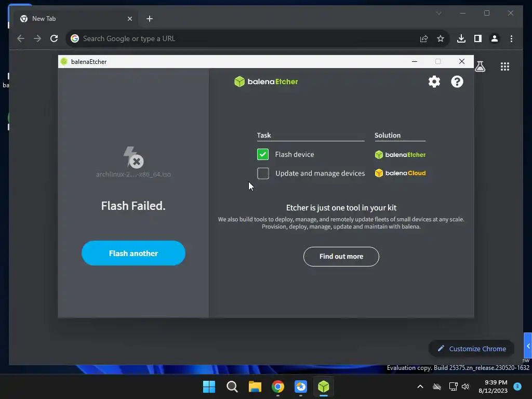The height and width of the screenshot is (399, 532).
Task: Click the archlinux iso filename text
Action: pyautogui.click(x=134, y=175)
